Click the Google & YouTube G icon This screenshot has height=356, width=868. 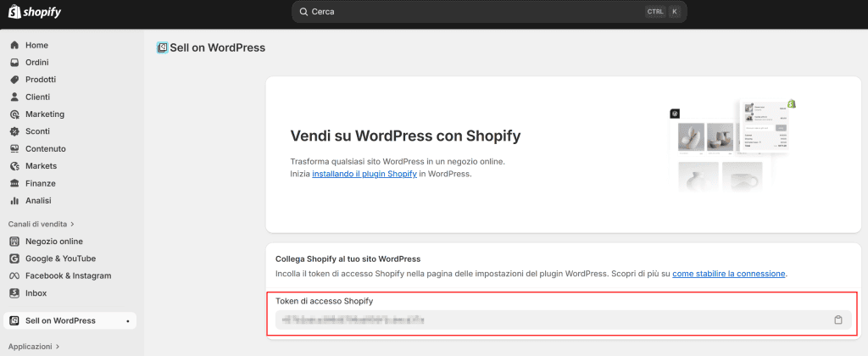[15, 259]
